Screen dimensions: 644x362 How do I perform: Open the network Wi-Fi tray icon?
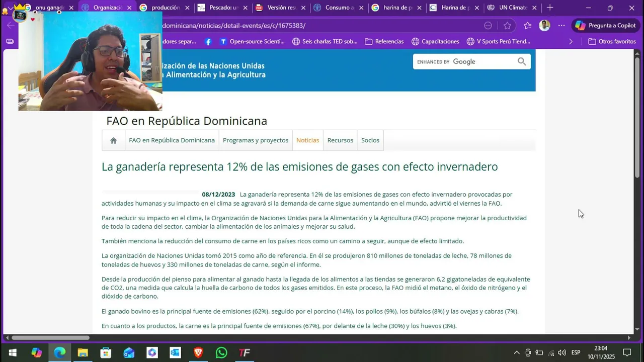pyautogui.click(x=551, y=352)
